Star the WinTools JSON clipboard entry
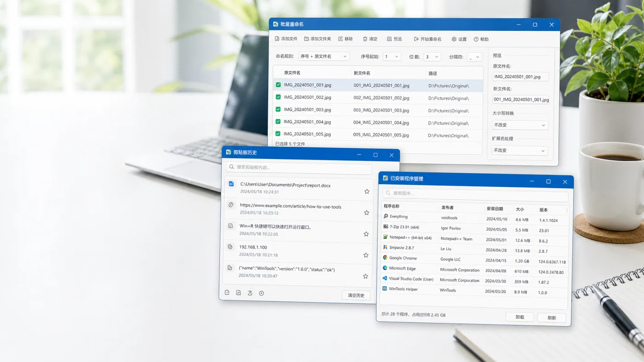Screen dimensions: 644x362 point(365,276)
